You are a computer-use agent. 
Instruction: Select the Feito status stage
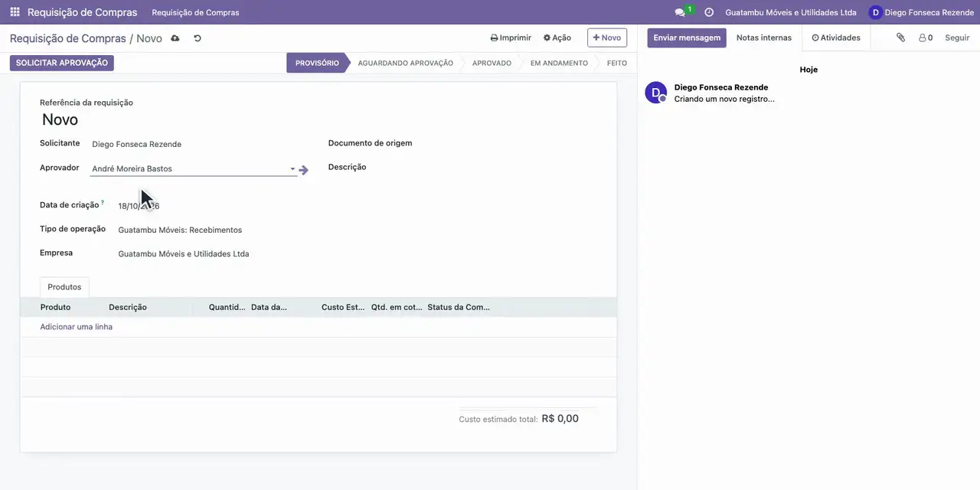pyautogui.click(x=617, y=63)
